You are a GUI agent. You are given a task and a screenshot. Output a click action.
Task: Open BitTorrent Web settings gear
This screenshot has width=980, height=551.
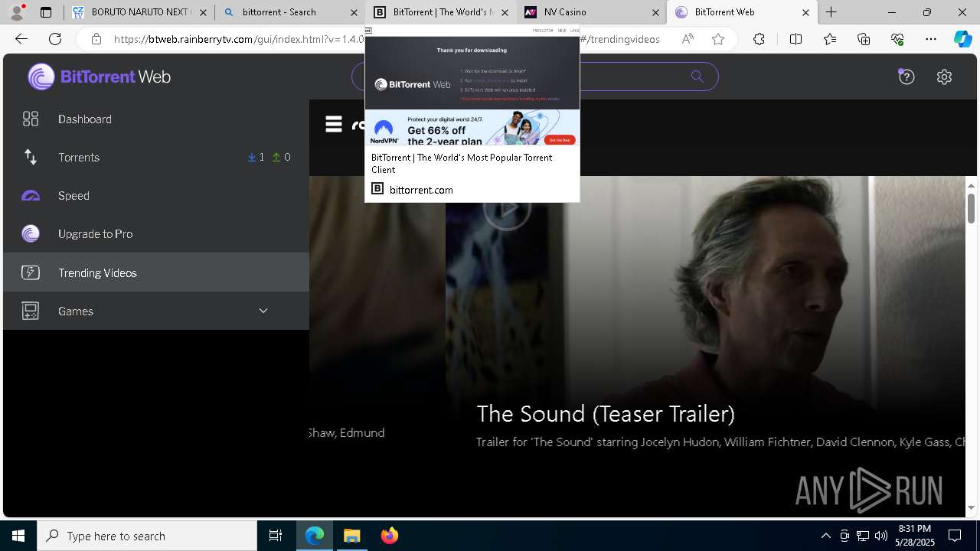click(944, 77)
